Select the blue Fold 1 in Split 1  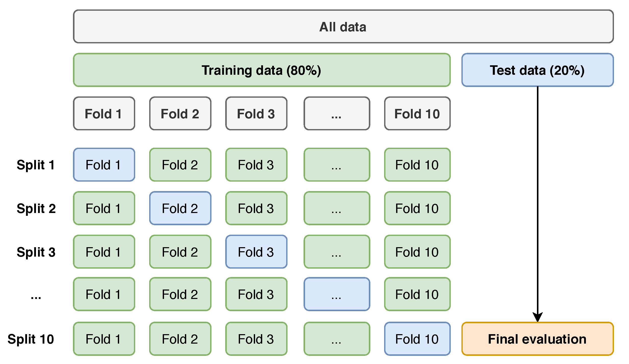click(x=104, y=165)
